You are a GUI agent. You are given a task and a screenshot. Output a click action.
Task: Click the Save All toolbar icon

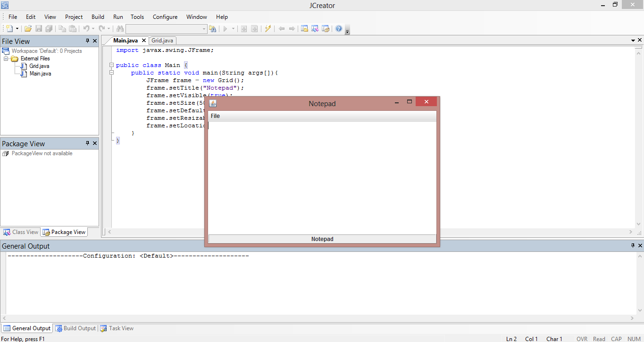[x=49, y=29]
